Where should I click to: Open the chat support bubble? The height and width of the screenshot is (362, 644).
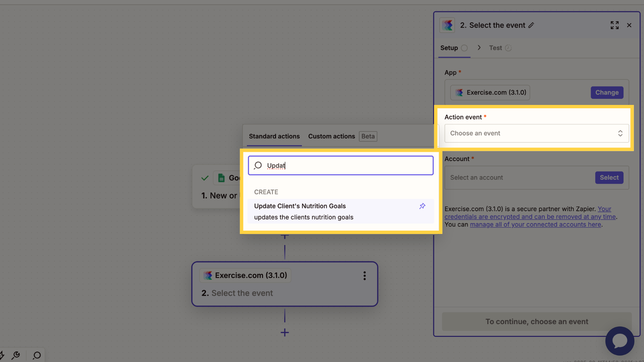tap(620, 341)
